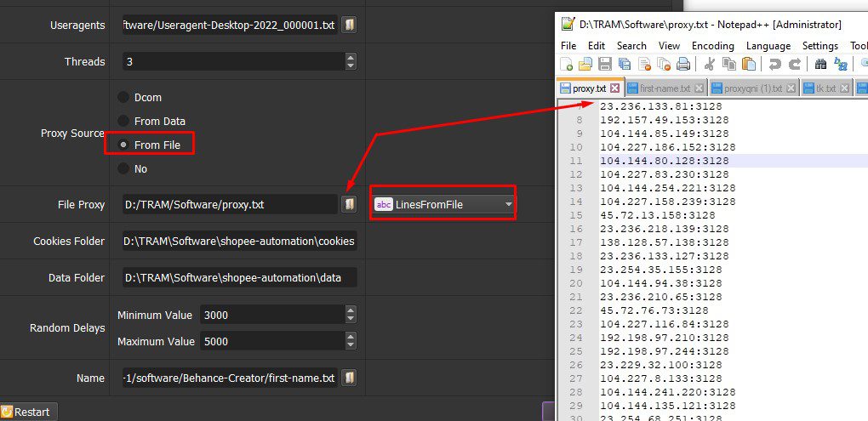This screenshot has height=421, width=868.
Task: Click the Threads value stepper arrows
Action: pos(351,61)
